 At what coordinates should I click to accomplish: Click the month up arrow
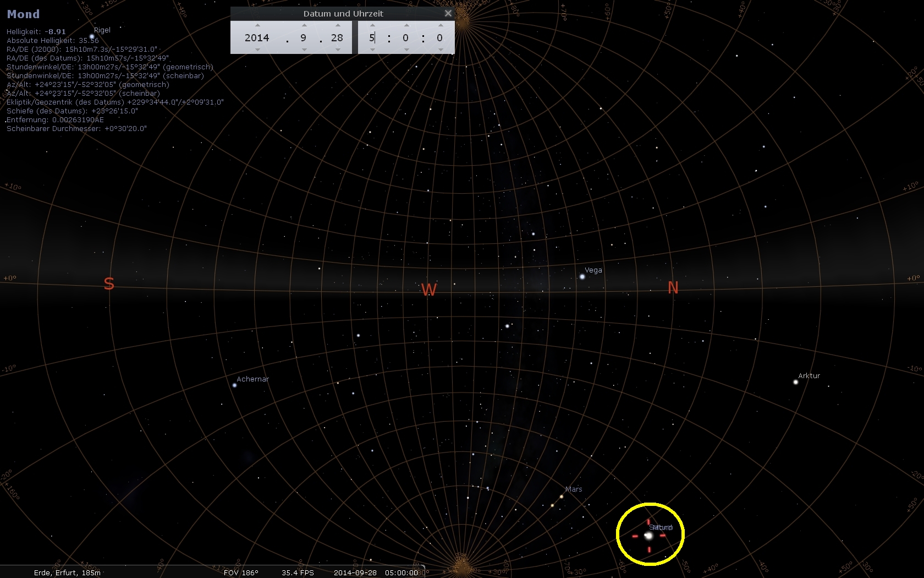[304, 25]
